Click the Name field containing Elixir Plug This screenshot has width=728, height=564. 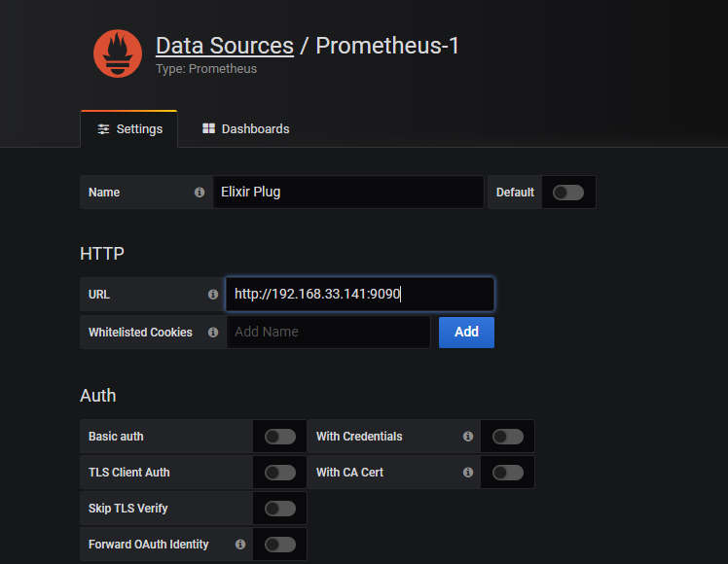[348, 192]
